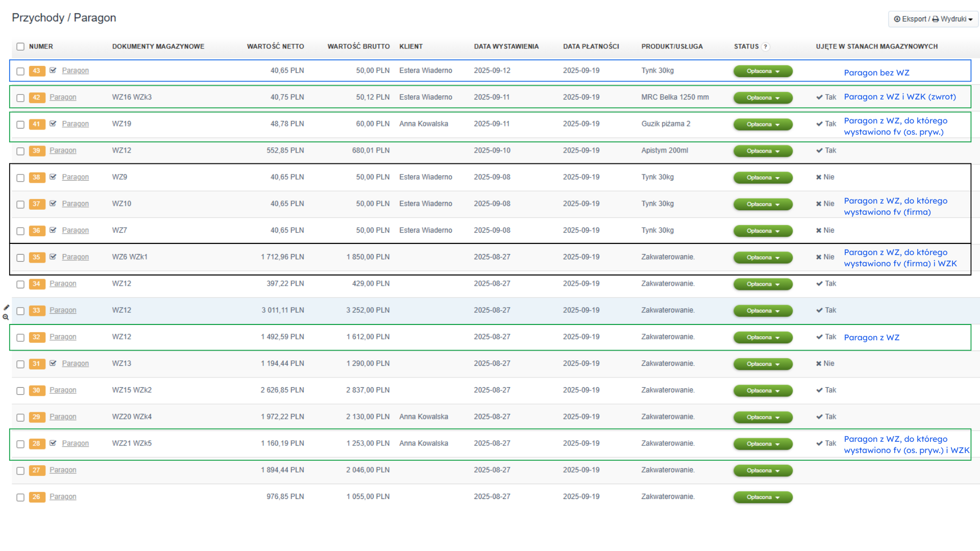Click WZ16 WZk3 warehouse documents cell
Viewport: 980px width, 551px height.
click(x=132, y=97)
